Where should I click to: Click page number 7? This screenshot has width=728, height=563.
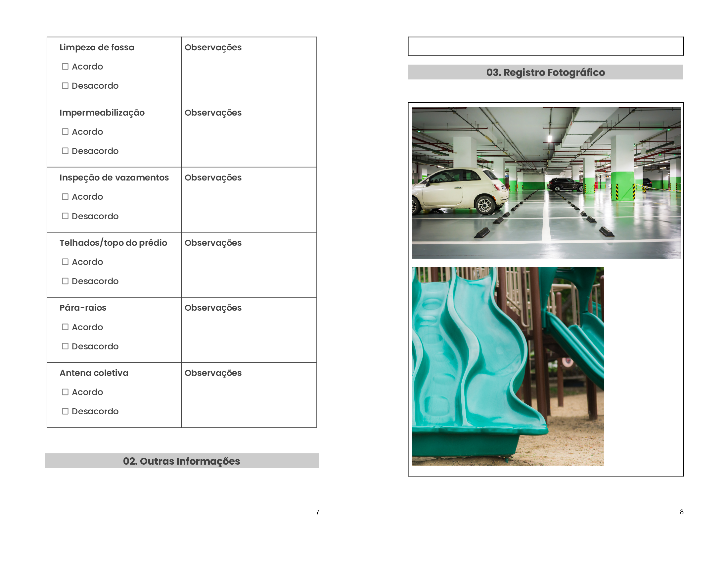coord(318,512)
